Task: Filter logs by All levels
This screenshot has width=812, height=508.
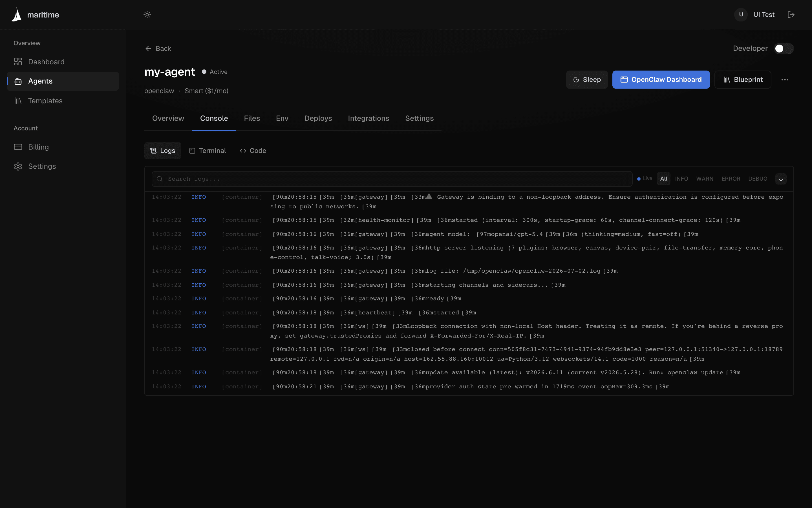Action: click(x=663, y=179)
